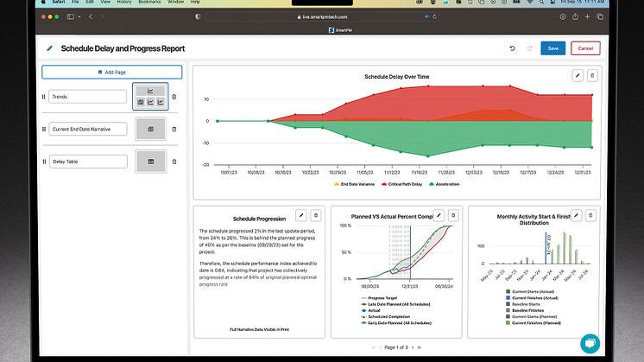
Task: Remove the Schedule Delay Over Time chart
Action: pos(591,75)
